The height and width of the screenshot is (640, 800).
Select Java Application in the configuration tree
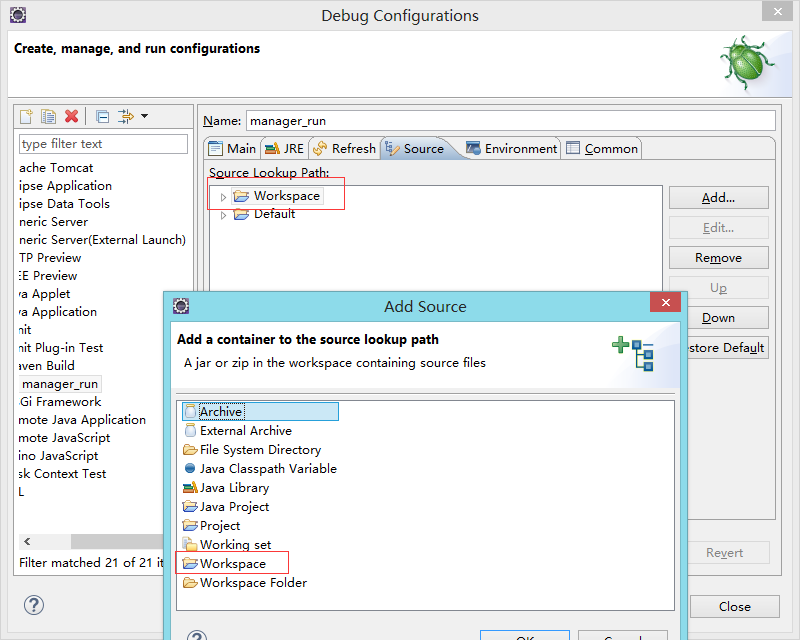(58, 312)
